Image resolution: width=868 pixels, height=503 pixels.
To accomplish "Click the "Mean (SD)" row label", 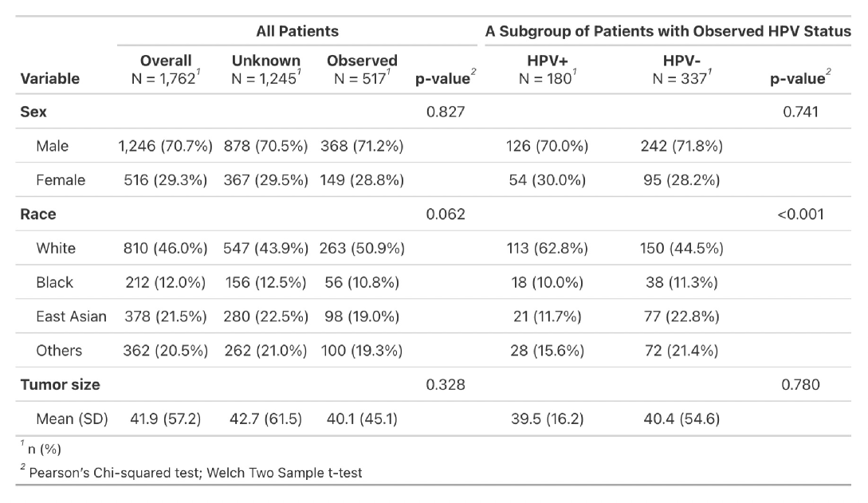I will point(72,419).
